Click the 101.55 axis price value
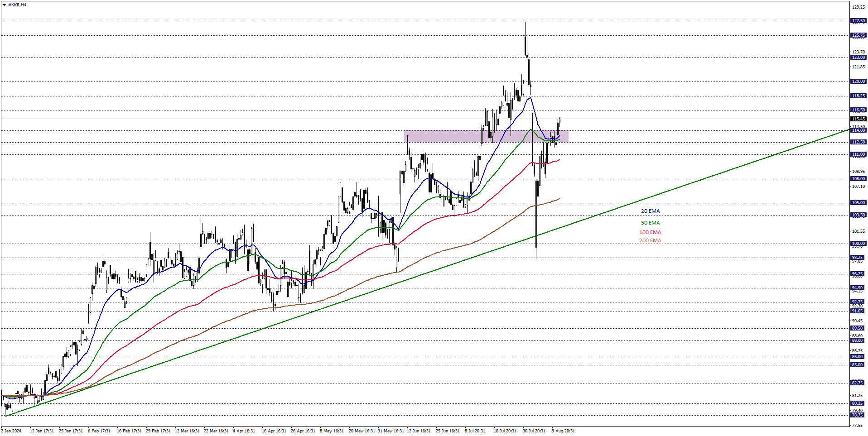 click(858, 231)
